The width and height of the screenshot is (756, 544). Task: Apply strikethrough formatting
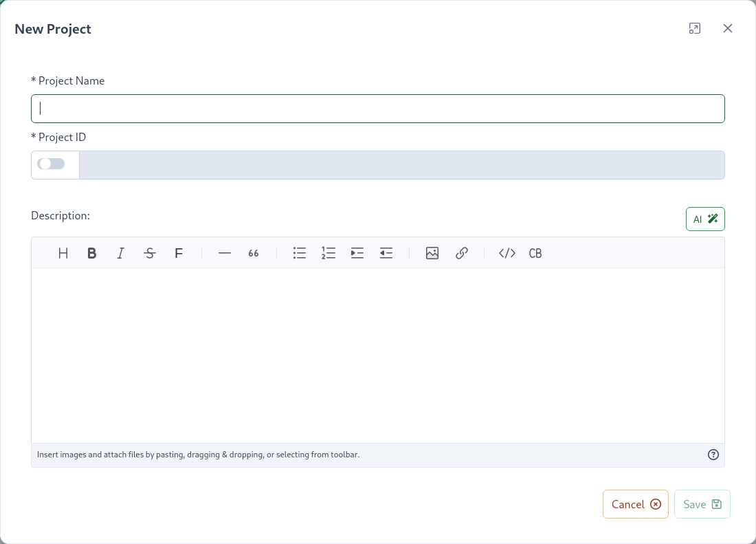click(x=149, y=253)
